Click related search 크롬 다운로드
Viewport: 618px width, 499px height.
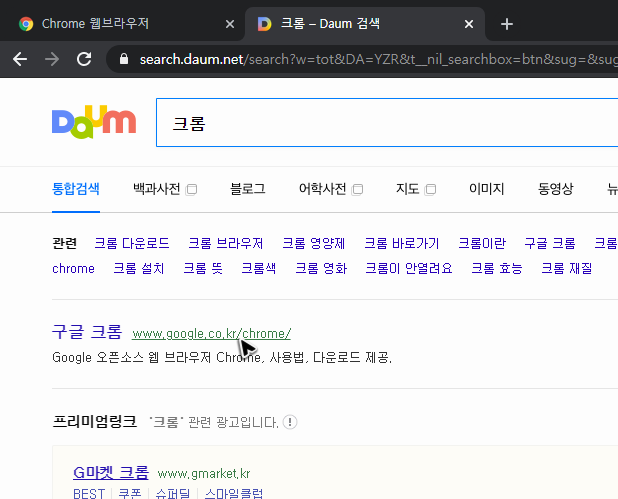132,244
